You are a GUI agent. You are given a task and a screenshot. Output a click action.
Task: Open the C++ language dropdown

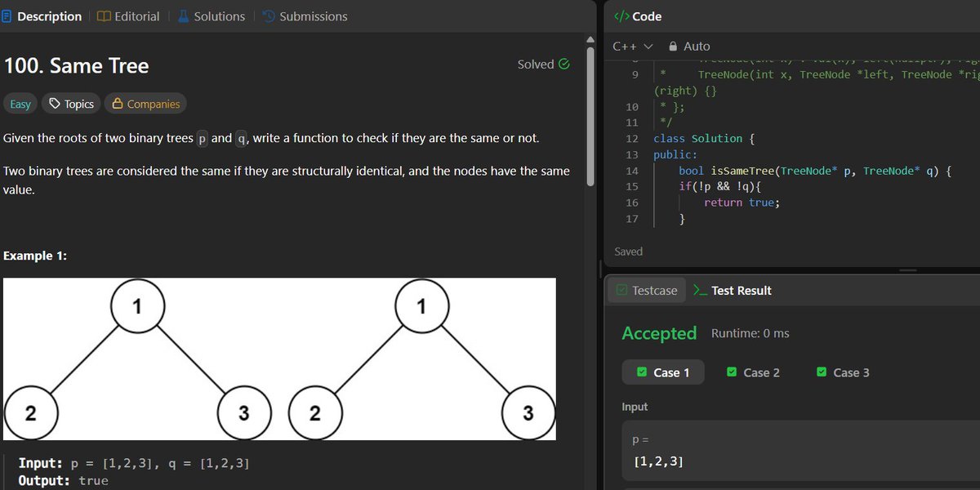[x=633, y=47]
